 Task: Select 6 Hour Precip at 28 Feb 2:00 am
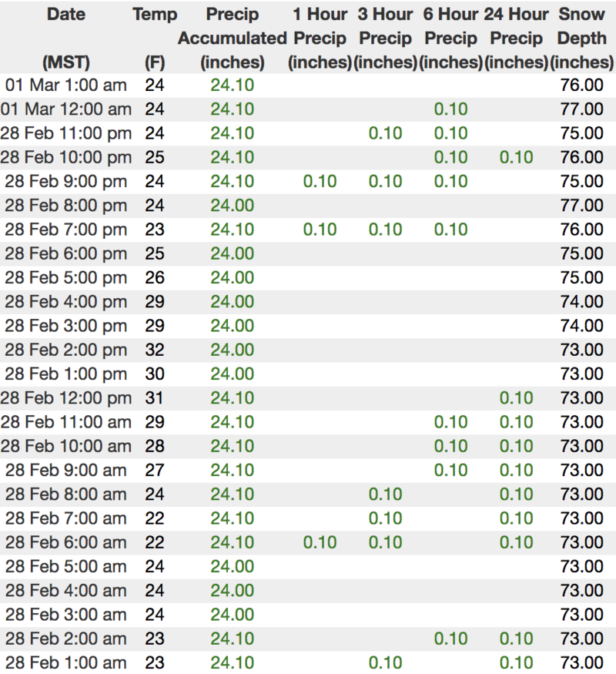point(450,639)
